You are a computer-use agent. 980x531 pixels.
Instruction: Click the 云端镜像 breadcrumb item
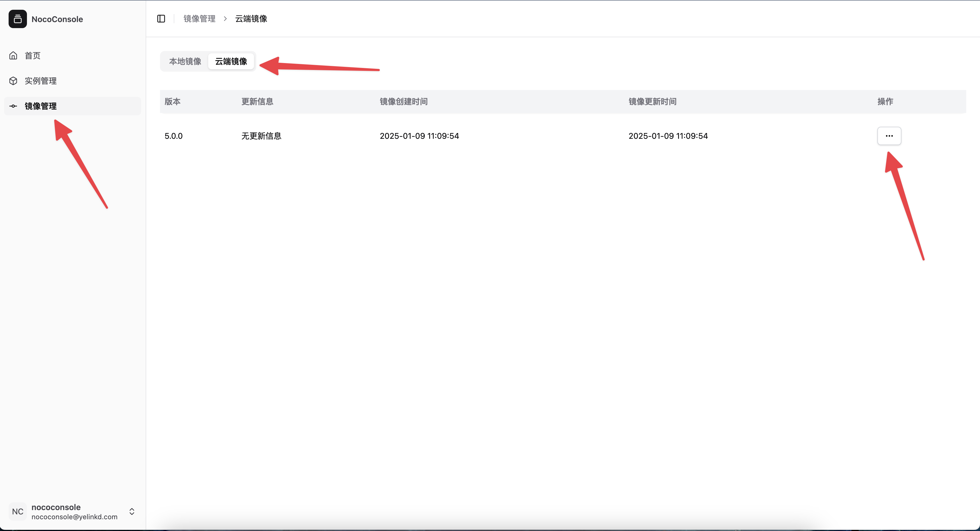pos(251,19)
